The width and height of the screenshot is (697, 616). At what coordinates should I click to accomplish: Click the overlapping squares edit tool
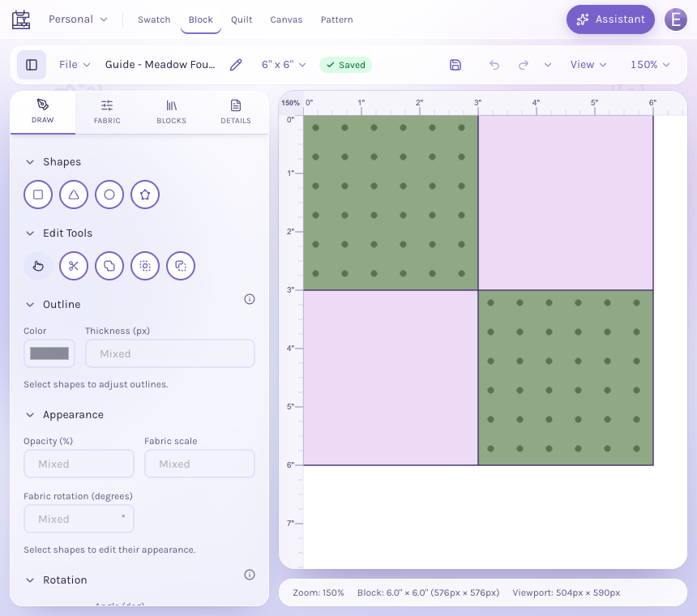click(109, 266)
